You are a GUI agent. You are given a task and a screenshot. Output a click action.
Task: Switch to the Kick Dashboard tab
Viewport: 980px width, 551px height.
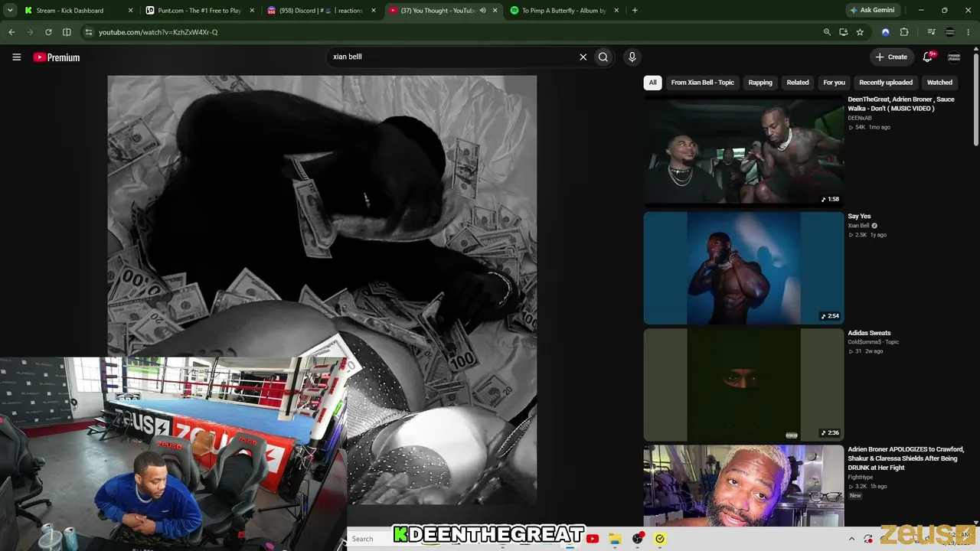pyautogui.click(x=70, y=11)
